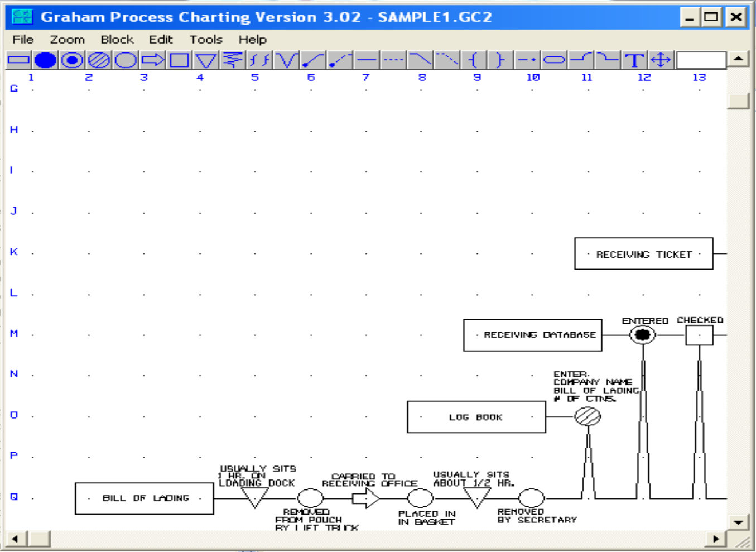Image resolution: width=756 pixels, height=552 pixels.
Task: Select the dotted line connector tool
Action: [392, 60]
